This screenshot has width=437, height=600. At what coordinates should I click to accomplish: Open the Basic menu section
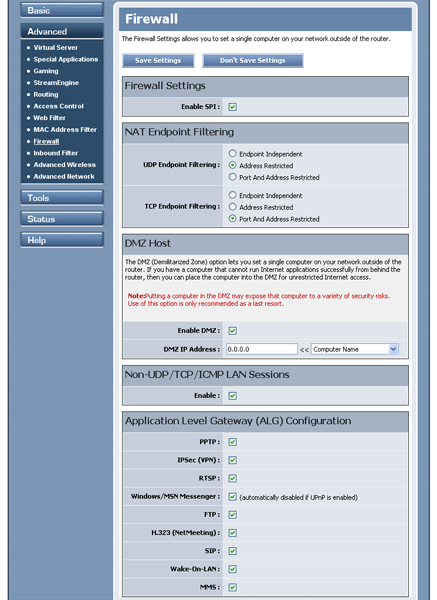point(62,10)
